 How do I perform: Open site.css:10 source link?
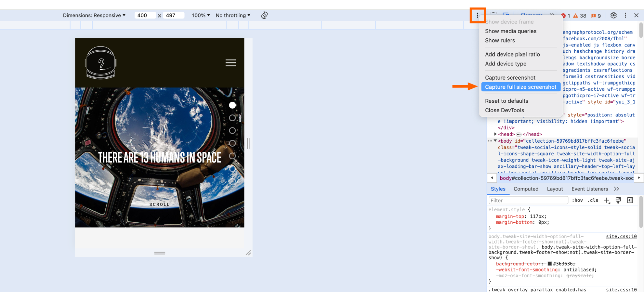click(621, 236)
